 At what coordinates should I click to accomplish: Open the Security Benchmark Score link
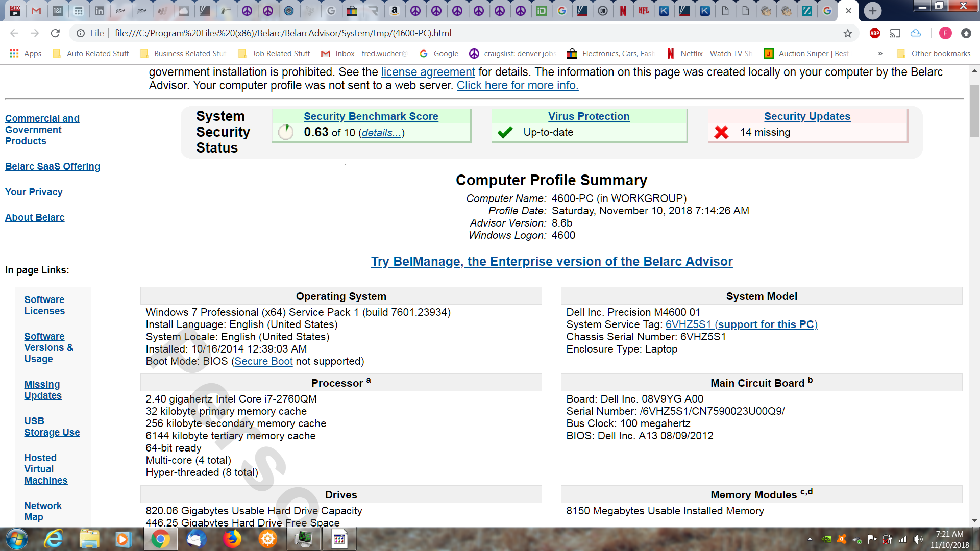tap(371, 116)
